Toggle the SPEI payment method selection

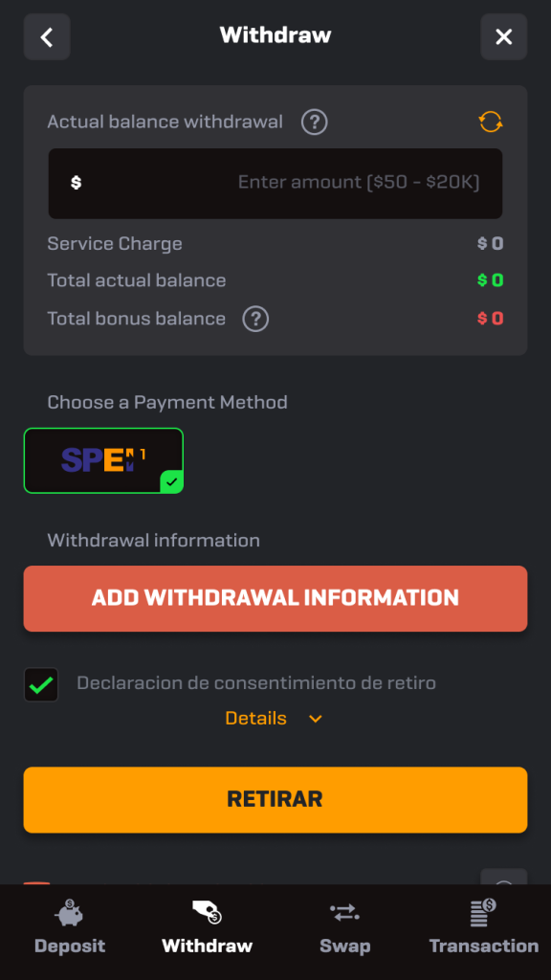point(103,460)
